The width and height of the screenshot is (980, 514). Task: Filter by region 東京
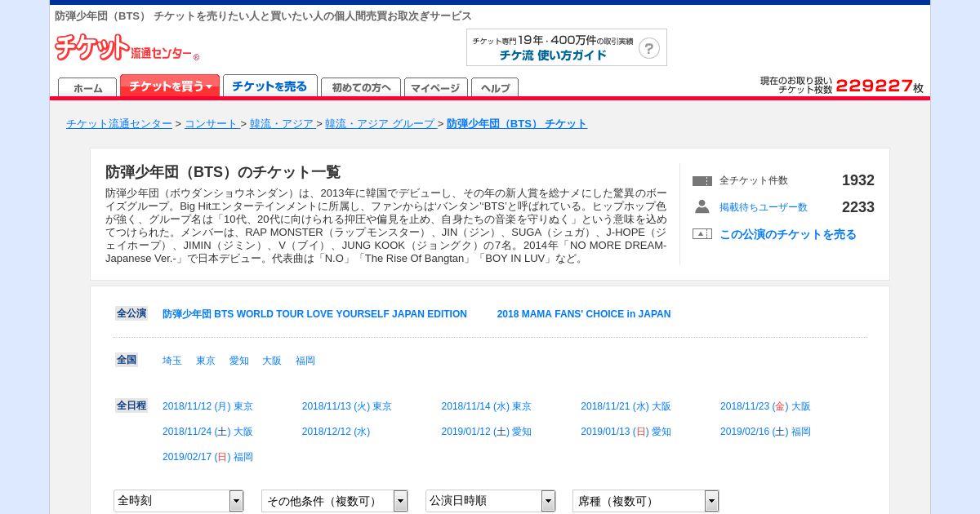[206, 361]
